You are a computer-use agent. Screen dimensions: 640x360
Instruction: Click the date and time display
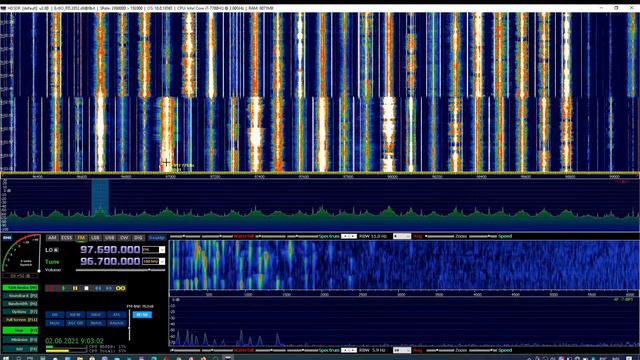[74, 341]
